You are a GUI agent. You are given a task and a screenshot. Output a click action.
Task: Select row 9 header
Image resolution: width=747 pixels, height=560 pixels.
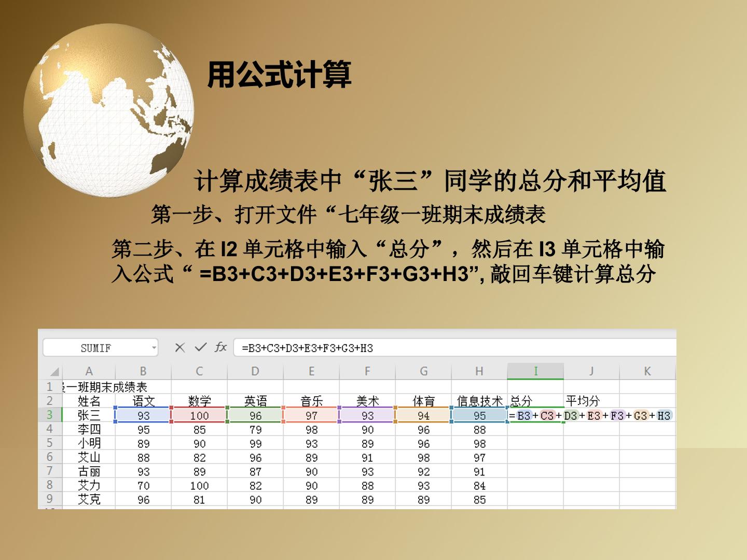(x=50, y=499)
